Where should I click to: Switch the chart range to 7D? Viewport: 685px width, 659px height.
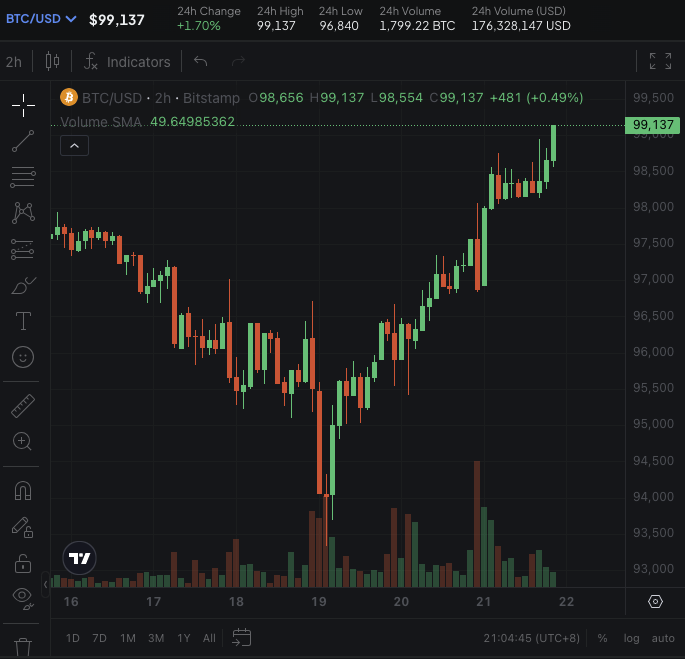pos(99,638)
